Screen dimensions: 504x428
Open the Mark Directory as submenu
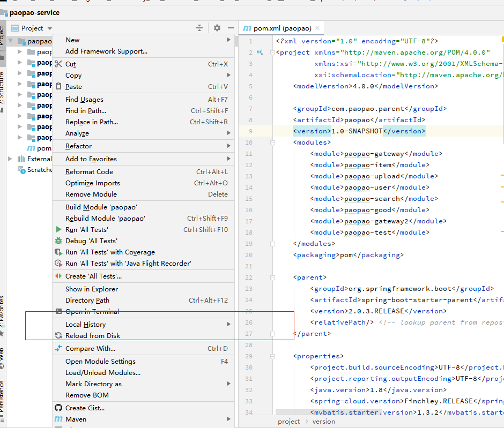(x=143, y=384)
